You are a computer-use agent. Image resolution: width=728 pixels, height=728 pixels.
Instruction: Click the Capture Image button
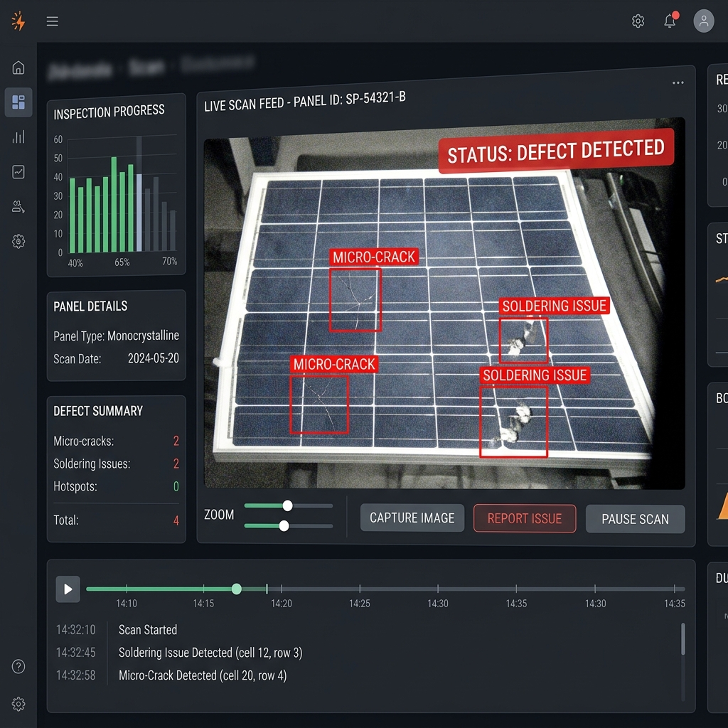[412, 518]
